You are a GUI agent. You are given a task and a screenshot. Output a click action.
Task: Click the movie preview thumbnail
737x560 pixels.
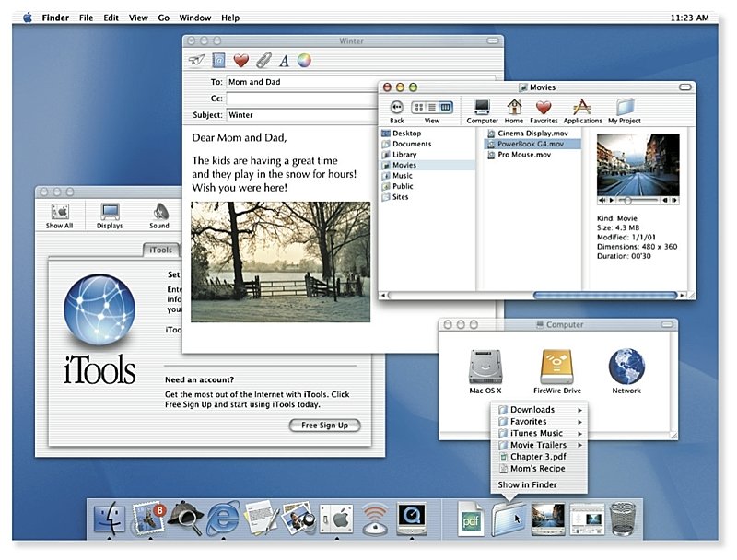click(x=638, y=165)
